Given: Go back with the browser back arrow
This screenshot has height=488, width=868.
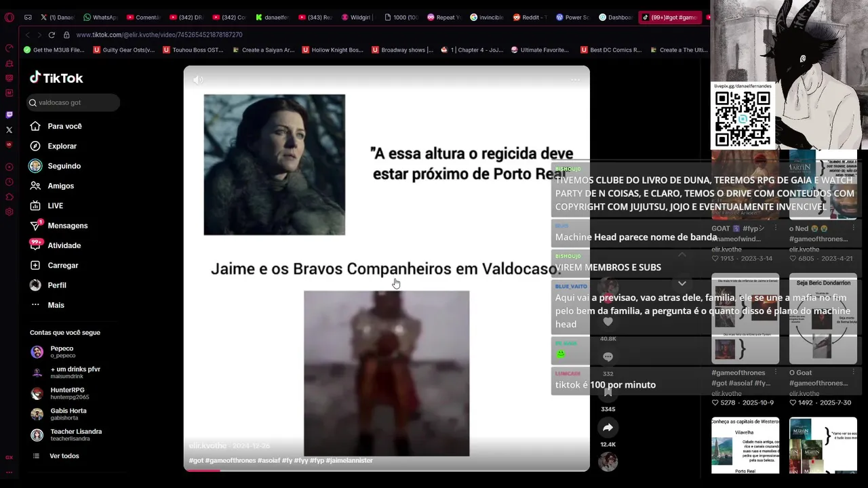Looking at the screenshot, I should click(27, 35).
